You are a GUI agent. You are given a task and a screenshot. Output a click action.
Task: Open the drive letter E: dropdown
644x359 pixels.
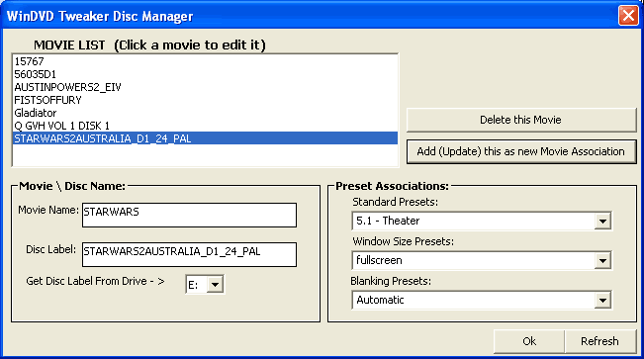coord(215,284)
